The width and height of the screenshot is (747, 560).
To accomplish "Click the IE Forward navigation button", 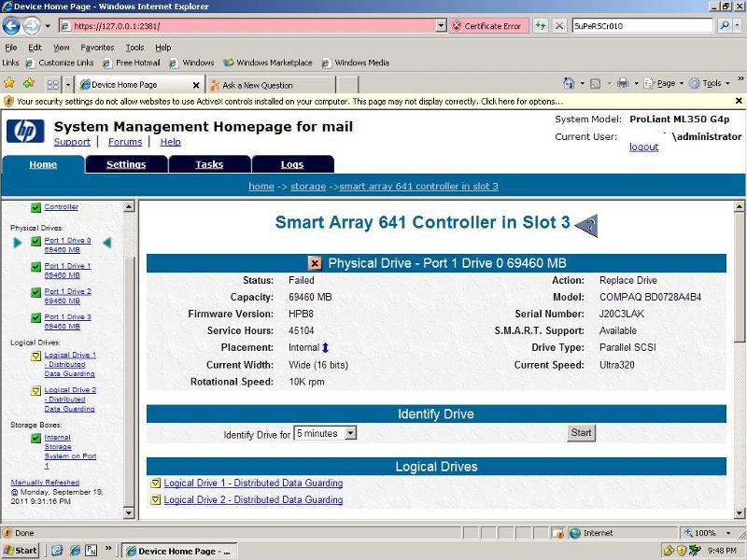I will click(32, 26).
